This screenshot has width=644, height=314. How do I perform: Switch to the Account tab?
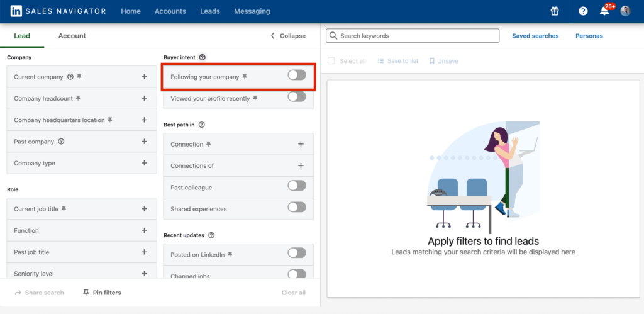[72, 36]
